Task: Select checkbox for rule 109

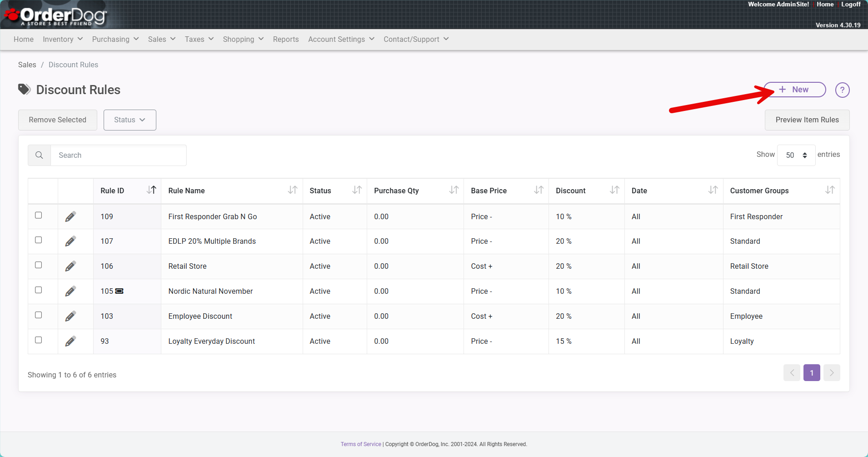Action: (x=39, y=215)
